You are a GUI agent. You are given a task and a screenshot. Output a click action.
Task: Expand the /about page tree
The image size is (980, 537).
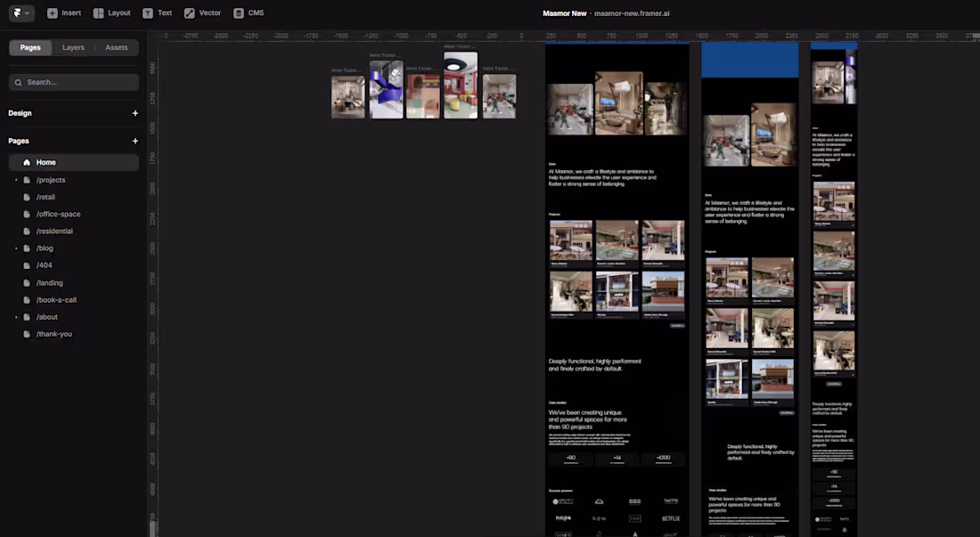click(15, 316)
